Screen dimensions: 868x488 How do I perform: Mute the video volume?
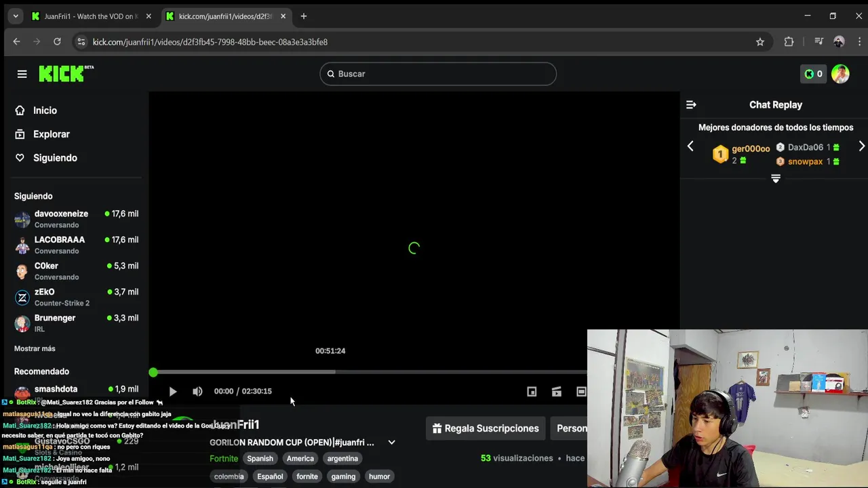(197, 391)
